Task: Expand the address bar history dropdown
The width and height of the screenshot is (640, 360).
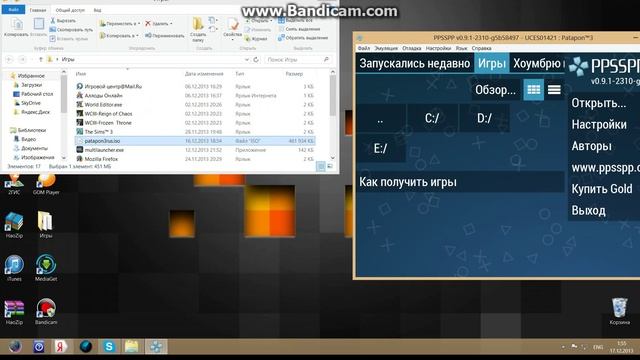Action: 247,60
